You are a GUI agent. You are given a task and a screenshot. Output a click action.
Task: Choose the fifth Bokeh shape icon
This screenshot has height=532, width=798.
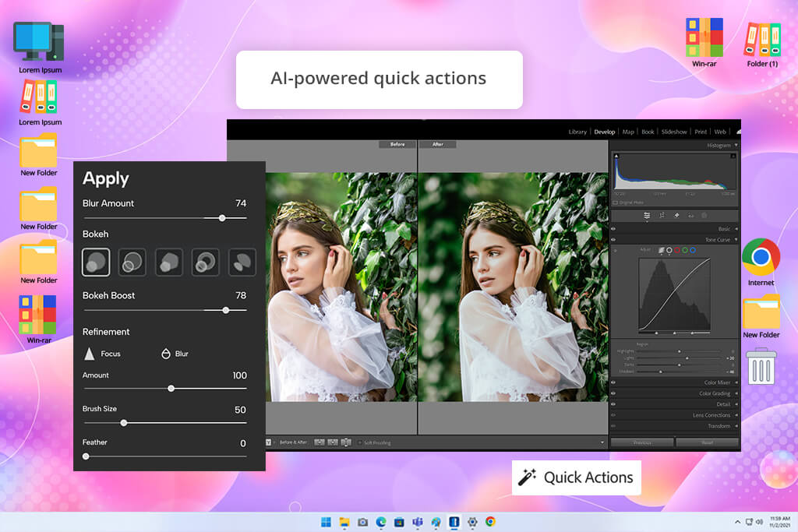click(x=242, y=262)
